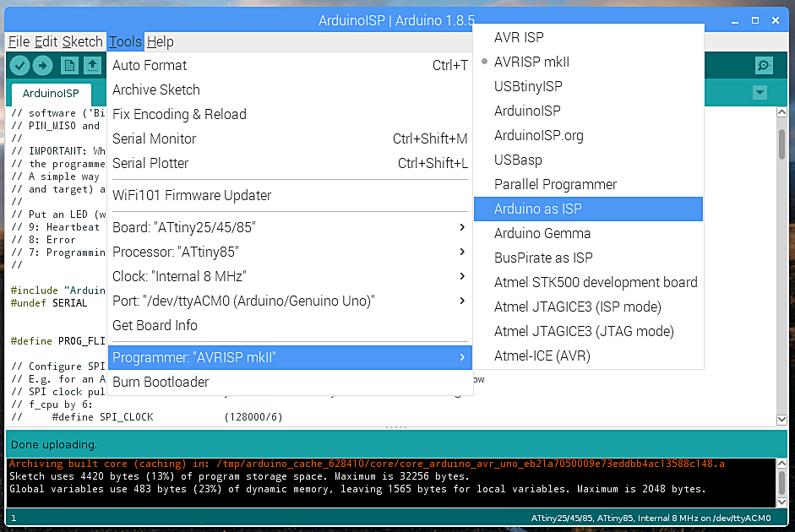Select USBasp programmer
This screenshot has width=795, height=532.
588,160
